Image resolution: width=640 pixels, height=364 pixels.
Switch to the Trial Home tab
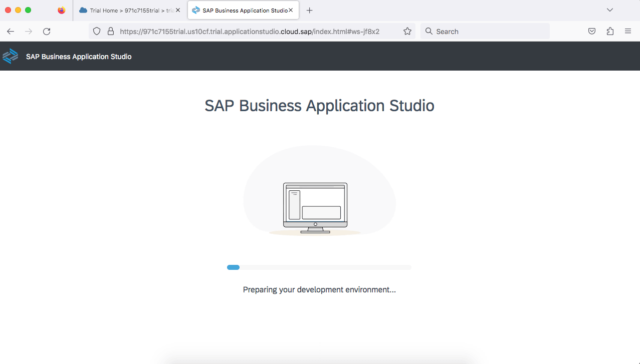pyautogui.click(x=130, y=10)
